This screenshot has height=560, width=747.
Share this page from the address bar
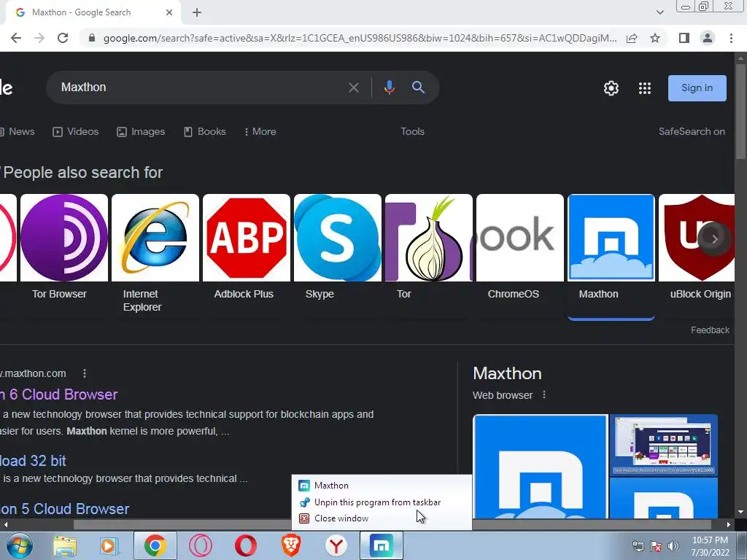[632, 38]
